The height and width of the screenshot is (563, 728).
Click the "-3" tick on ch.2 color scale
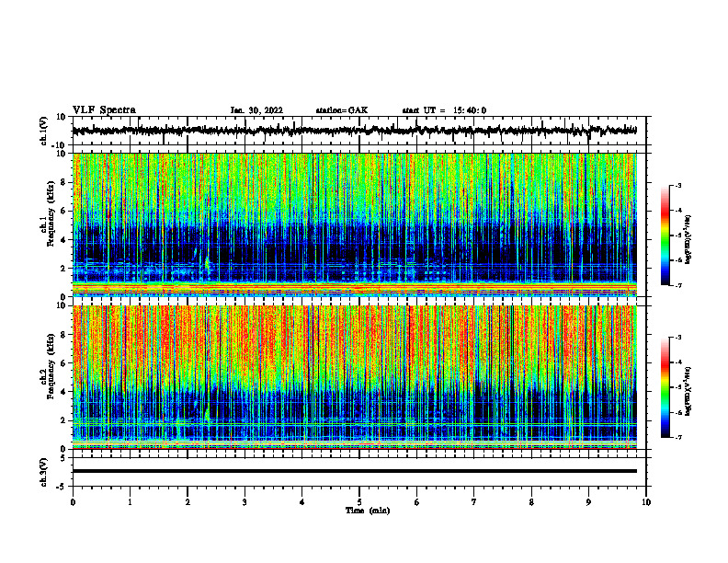point(678,338)
